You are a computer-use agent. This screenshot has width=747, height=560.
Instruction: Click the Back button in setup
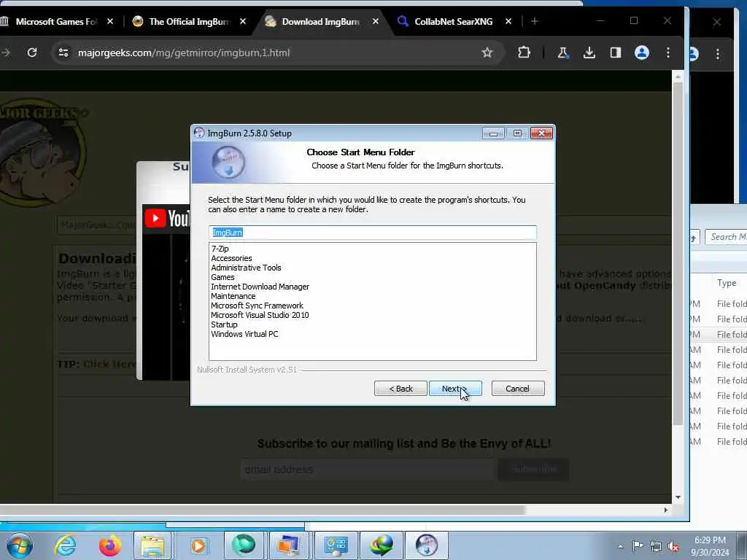click(x=400, y=389)
